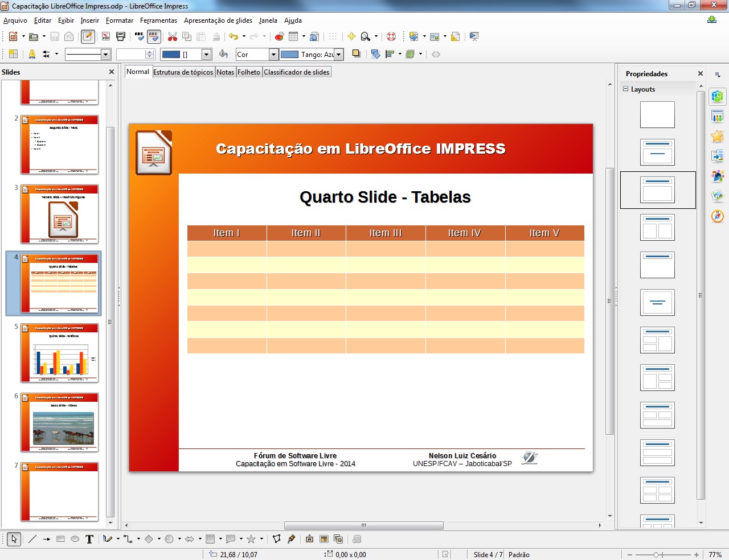Open Stars shapes dropdown arrow
The image size is (729, 560).
click(261, 539)
